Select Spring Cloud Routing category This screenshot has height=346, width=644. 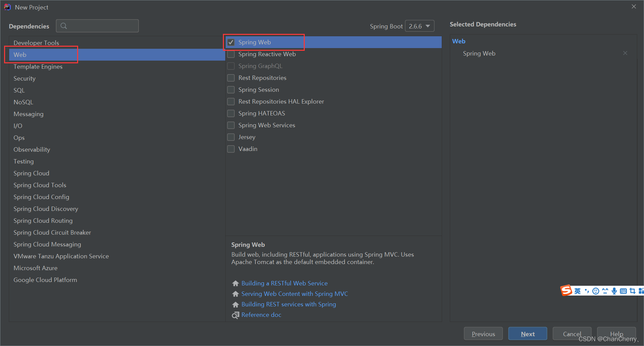(117, 221)
